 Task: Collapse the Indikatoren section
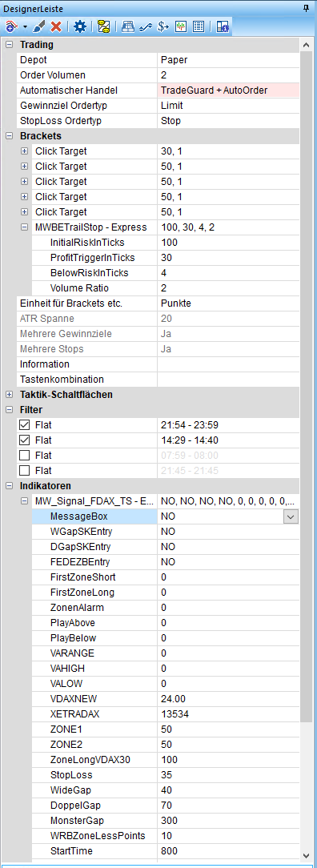(x=9, y=486)
